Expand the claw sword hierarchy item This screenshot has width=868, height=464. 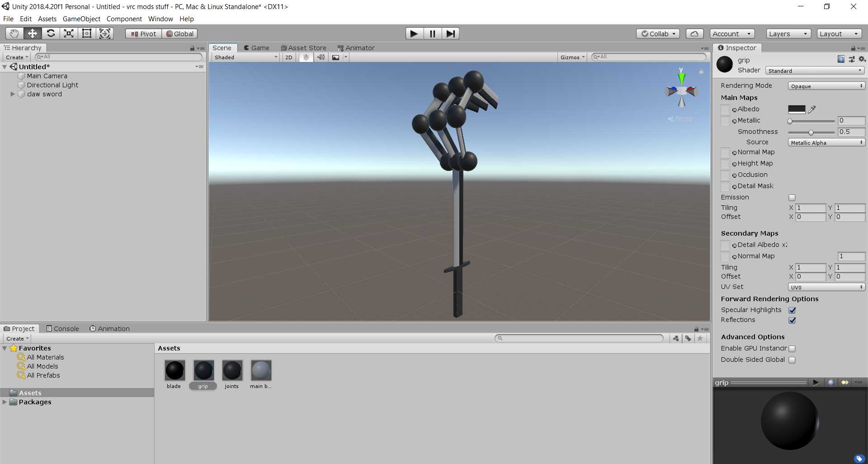[13, 94]
